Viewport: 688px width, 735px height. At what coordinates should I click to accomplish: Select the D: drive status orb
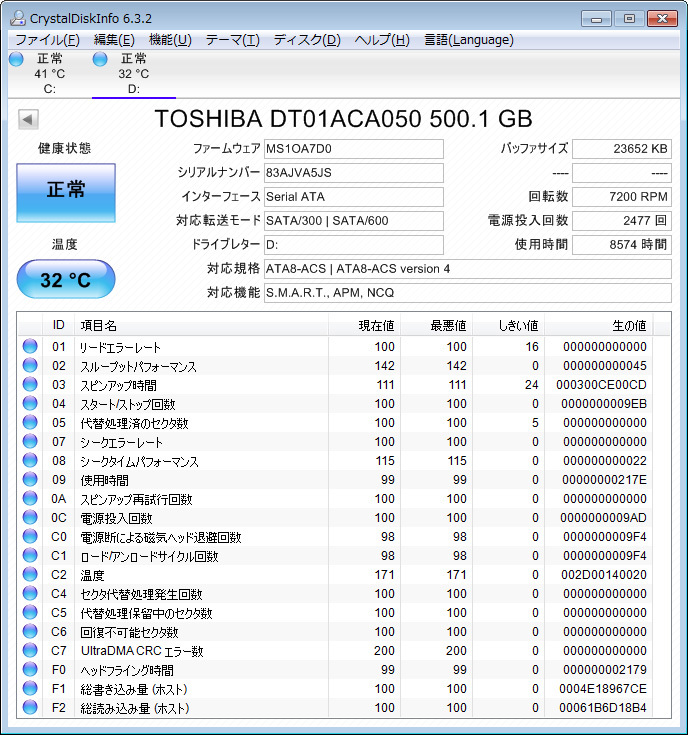pos(100,60)
